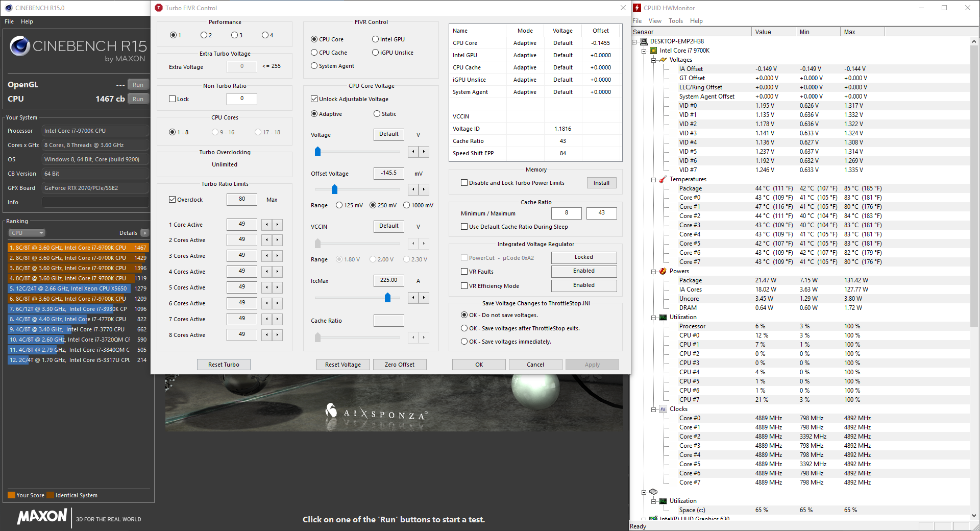The height and width of the screenshot is (531, 980).
Task: Click the IccMax slider handle
Action: click(x=387, y=298)
